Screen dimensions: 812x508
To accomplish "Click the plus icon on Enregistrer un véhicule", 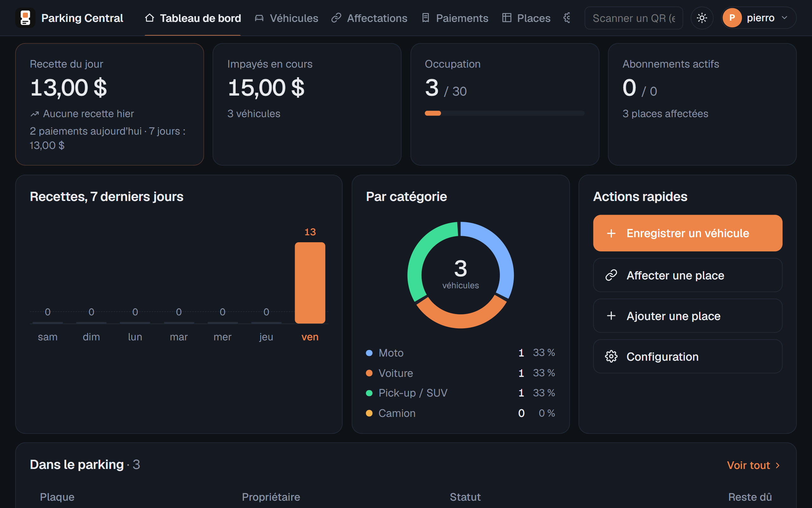I will pos(611,233).
